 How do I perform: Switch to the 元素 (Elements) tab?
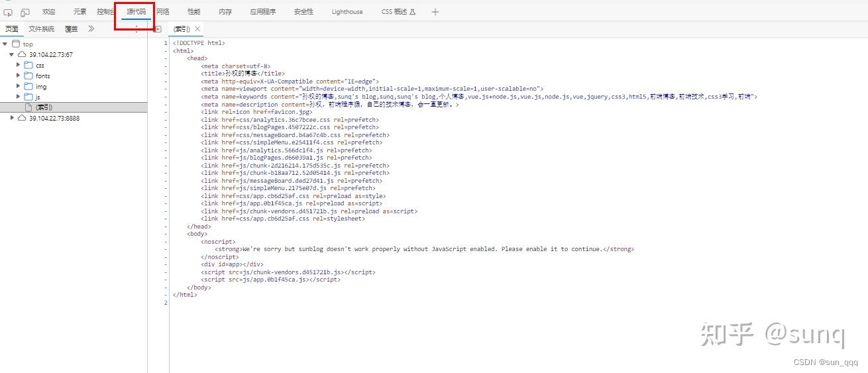(x=80, y=12)
